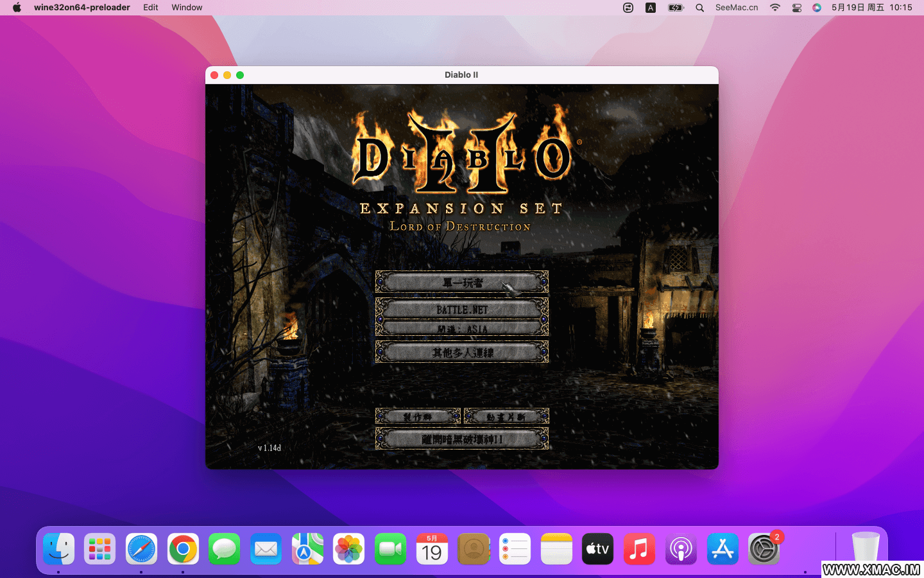Open Reminders from the Dock
The width and height of the screenshot is (924, 578).
pos(515,549)
